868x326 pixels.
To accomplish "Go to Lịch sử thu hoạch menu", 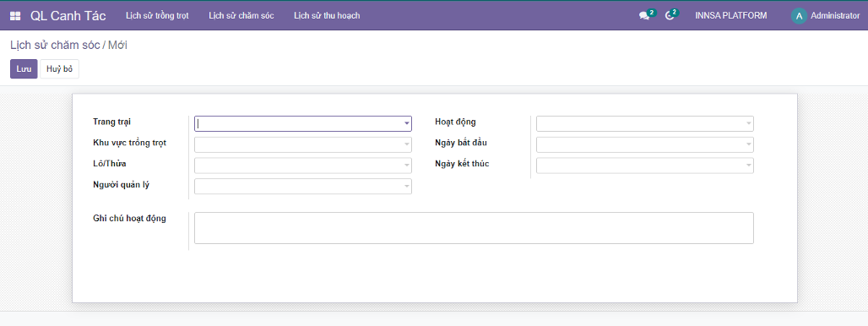I will pyautogui.click(x=327, y=16).
